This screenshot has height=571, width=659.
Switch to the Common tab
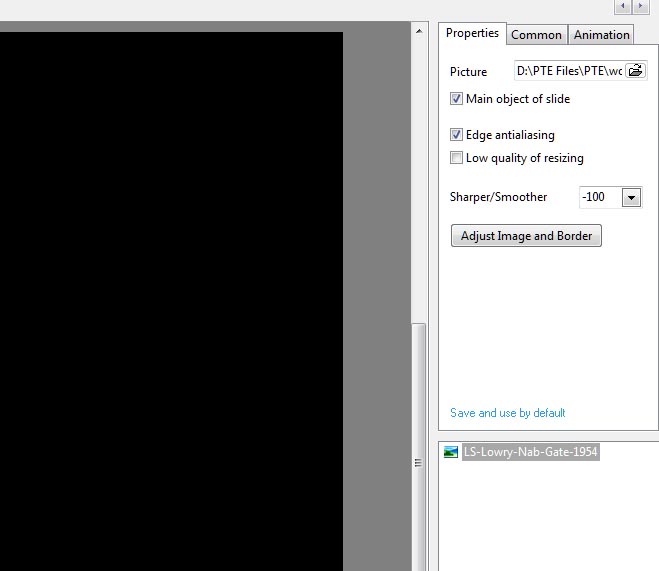click(536, 35)
